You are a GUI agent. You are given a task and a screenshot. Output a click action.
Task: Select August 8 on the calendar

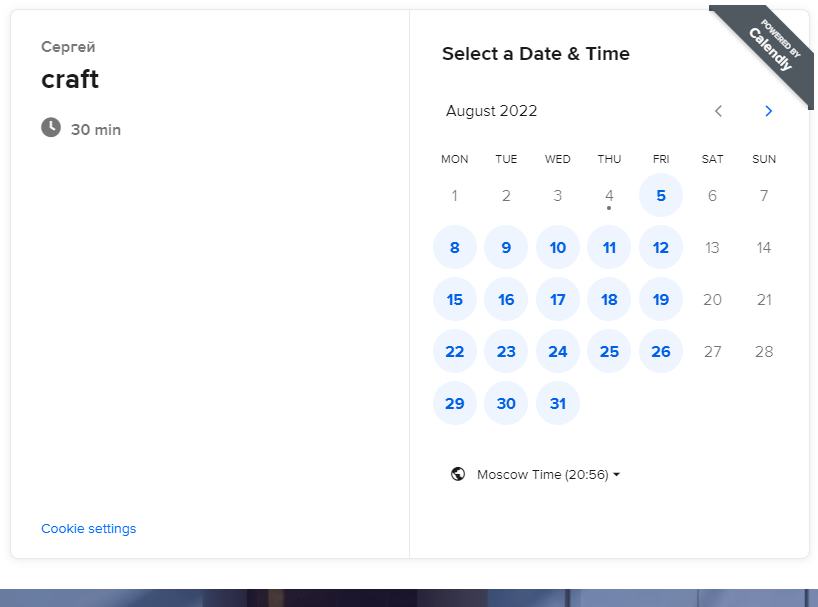(454, 247)
